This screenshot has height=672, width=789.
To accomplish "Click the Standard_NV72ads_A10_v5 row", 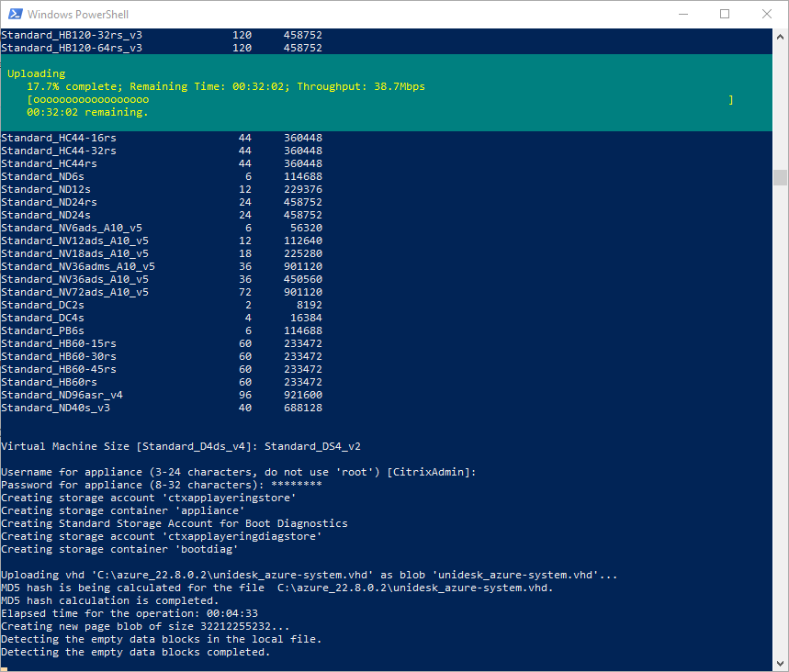I will (162, 292).
